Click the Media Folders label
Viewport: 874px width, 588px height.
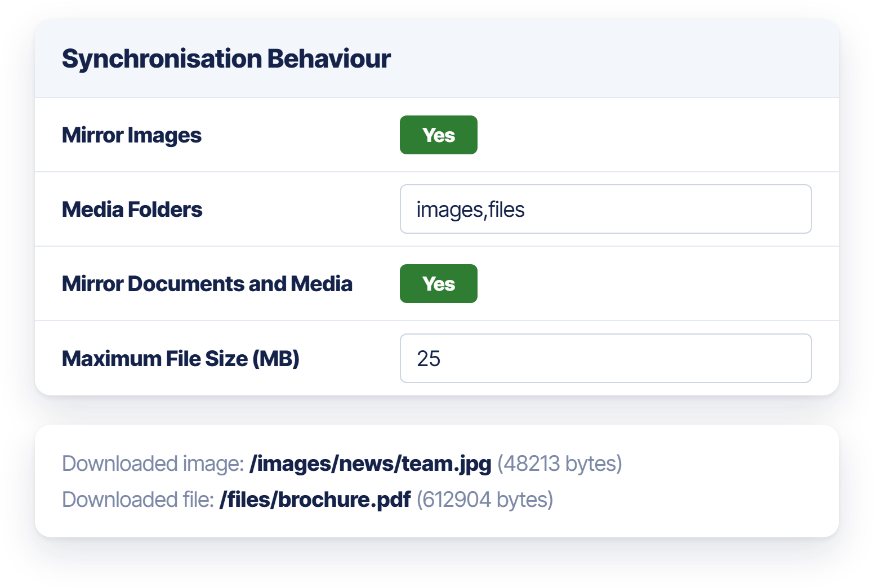(132, 210)
